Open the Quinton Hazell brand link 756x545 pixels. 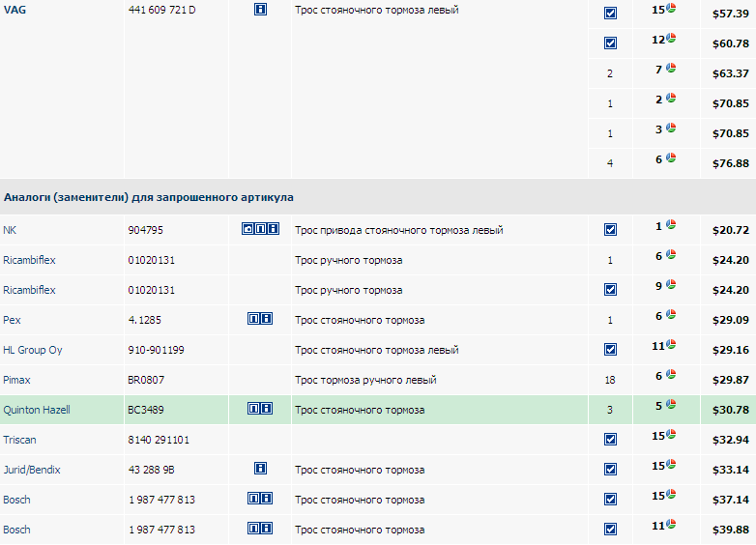click(37, 410)
